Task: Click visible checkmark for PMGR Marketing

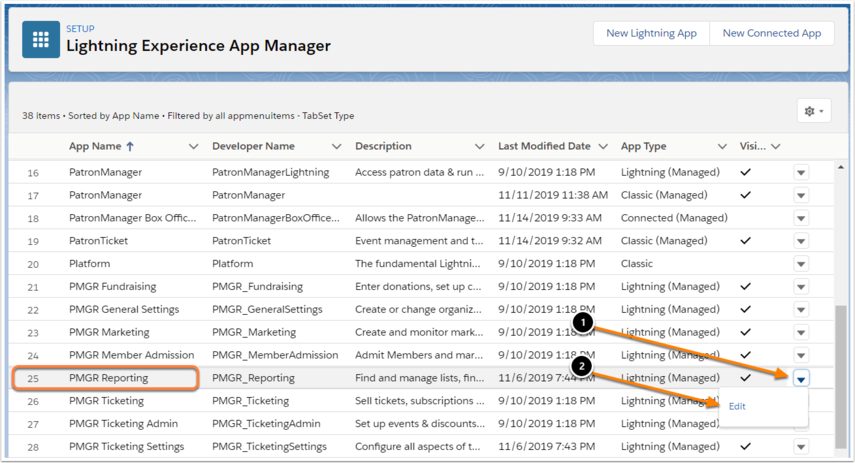Action: click(745, 332)
